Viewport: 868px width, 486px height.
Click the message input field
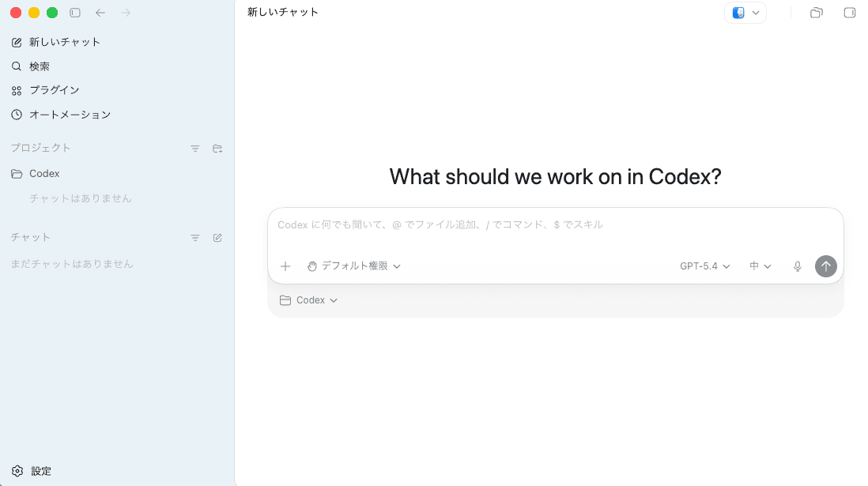(x=555, y=224)
